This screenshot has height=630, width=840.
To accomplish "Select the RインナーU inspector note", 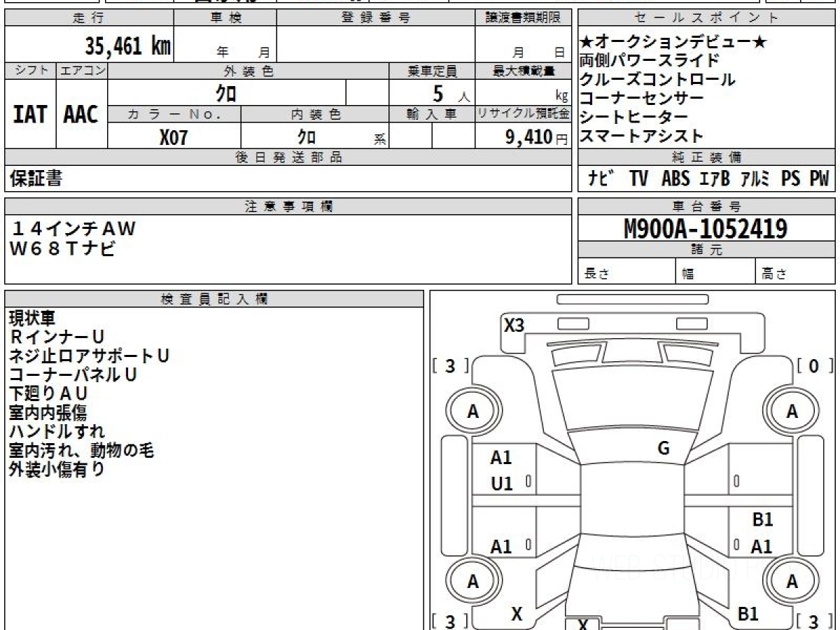I will [x=57, y=337].
